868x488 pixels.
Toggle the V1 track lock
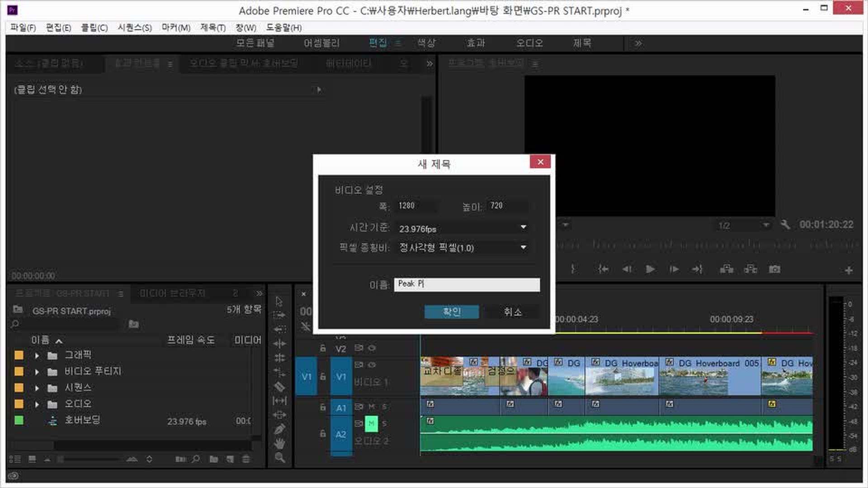(x=323, y=376)
